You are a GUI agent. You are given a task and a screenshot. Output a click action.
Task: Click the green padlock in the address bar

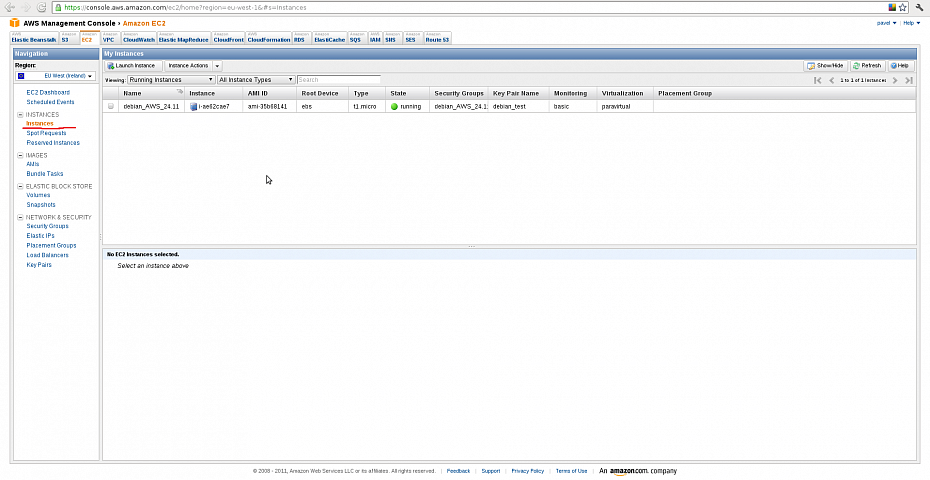58,8
